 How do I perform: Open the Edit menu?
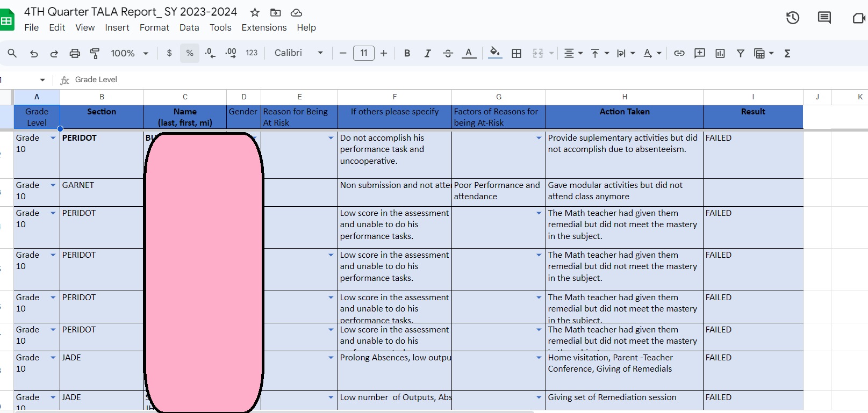tap(57, 27)
